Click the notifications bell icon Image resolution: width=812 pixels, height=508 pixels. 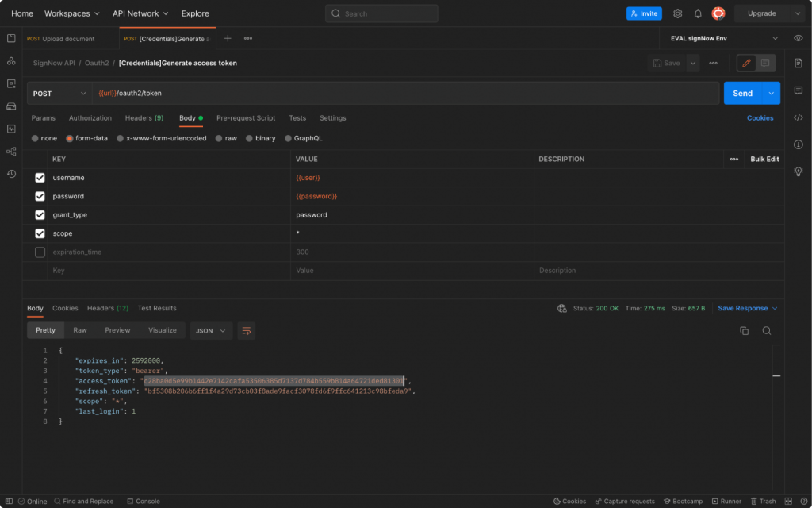point(698,13)
